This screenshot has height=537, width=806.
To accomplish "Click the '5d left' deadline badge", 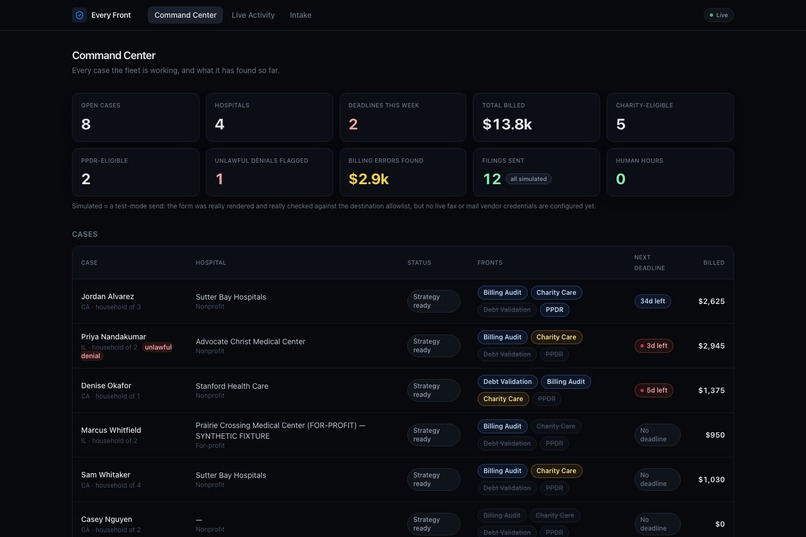I will pyautogui.click(x=653, y=391).
